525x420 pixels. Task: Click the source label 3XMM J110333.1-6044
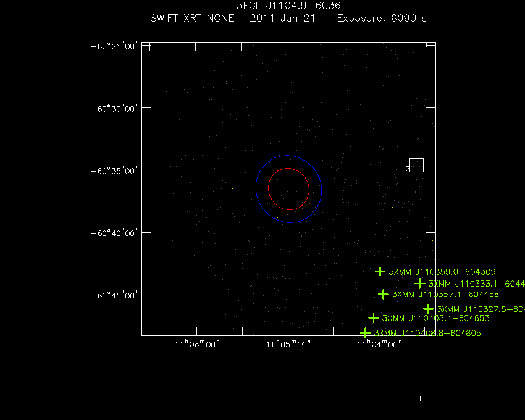click(x=476, y=283)
